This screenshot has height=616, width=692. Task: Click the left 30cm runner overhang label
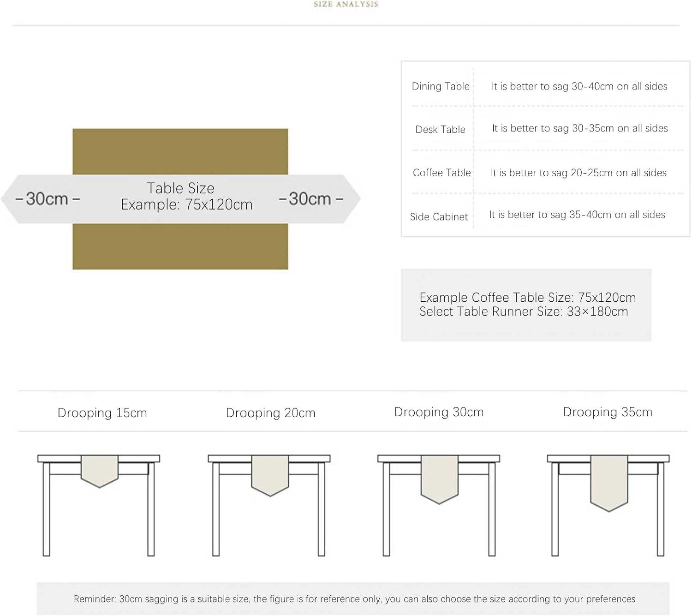pyautogui.click(x=48, y=199)
